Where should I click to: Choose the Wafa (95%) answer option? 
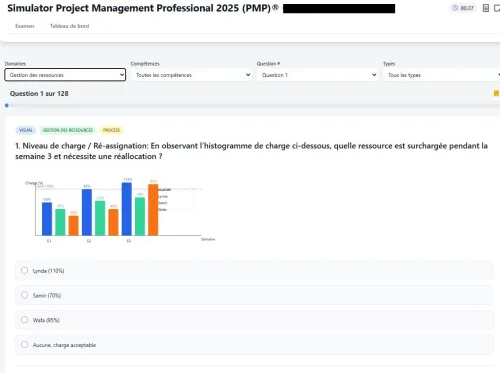[254, 320]
